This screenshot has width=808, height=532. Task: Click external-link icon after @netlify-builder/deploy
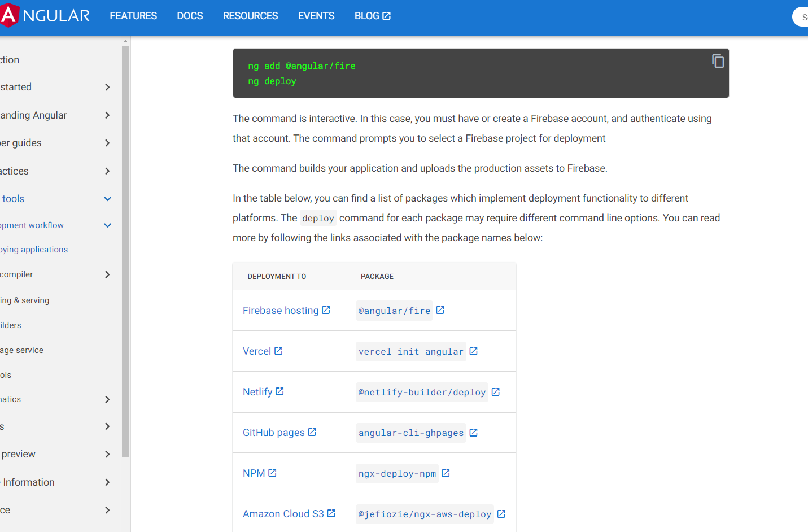click(496, 392)
